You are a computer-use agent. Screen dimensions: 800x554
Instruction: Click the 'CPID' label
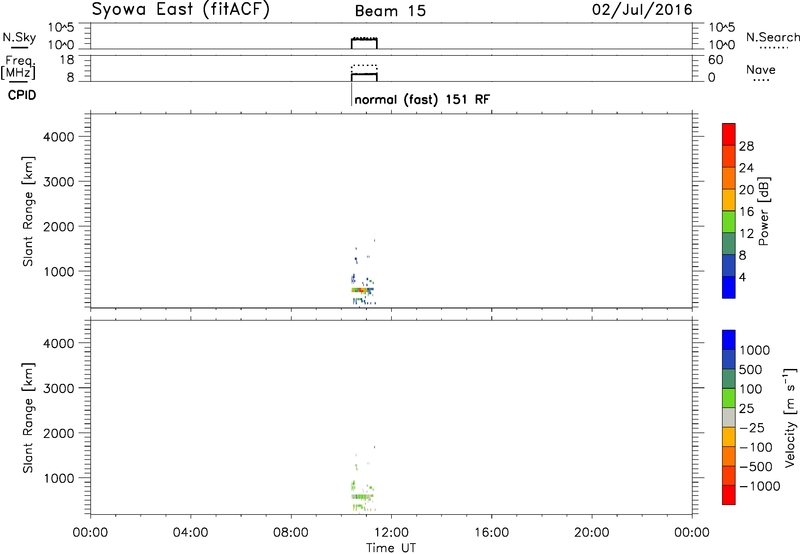pos(22,95)
